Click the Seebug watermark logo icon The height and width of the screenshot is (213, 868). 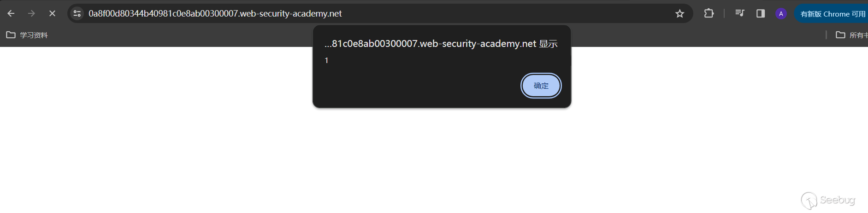coord(809,201)
